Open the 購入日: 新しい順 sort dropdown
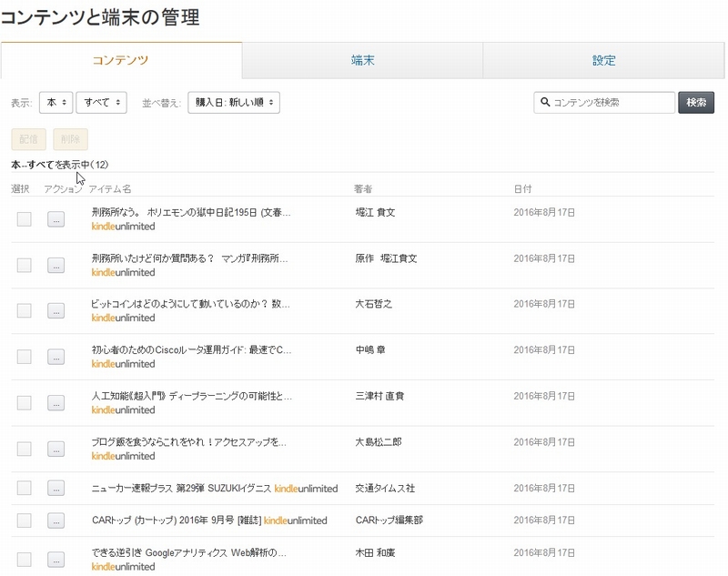Image resolution: width=728 pixels, height=576 pixels. pos(234,102)
